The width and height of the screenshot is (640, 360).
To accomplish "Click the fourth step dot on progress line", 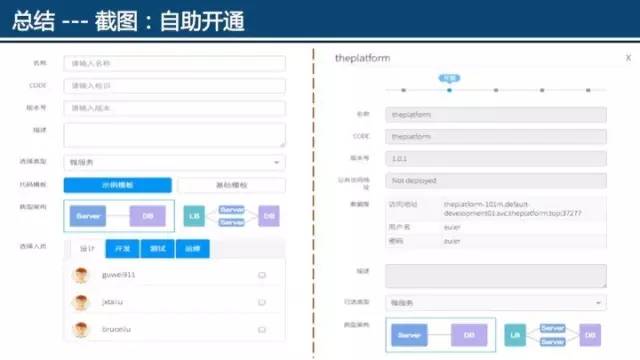I will pos(542,90).
